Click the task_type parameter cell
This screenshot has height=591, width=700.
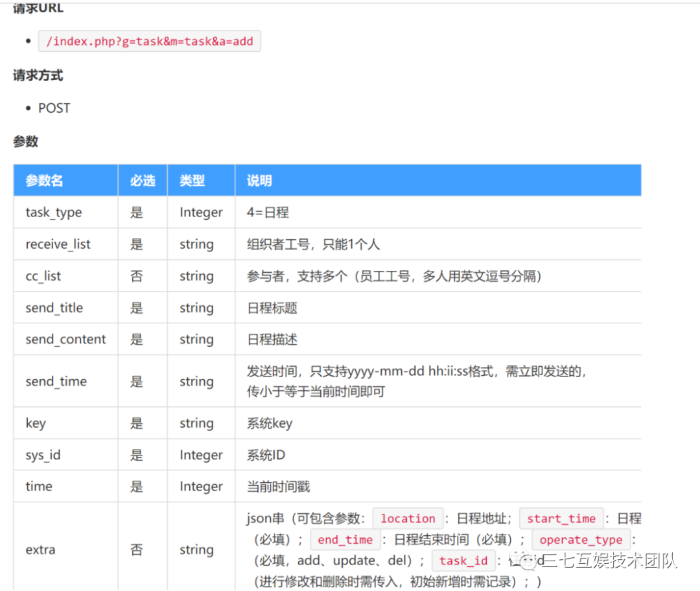coord(54,213)
